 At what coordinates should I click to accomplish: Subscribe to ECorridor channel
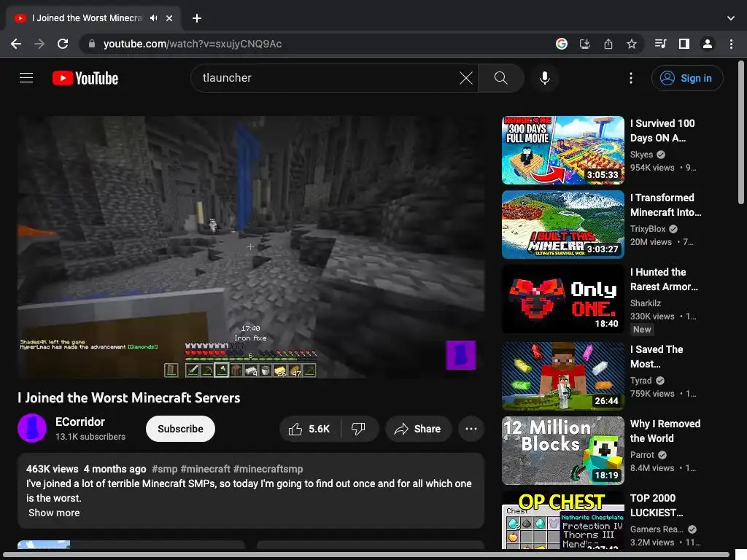181,429
